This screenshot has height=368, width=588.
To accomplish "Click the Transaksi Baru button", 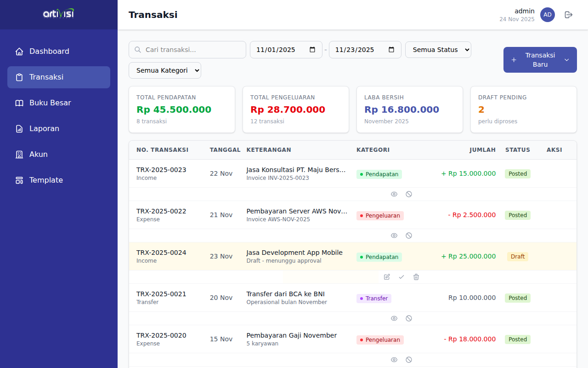I will click(x=536, y=60).
